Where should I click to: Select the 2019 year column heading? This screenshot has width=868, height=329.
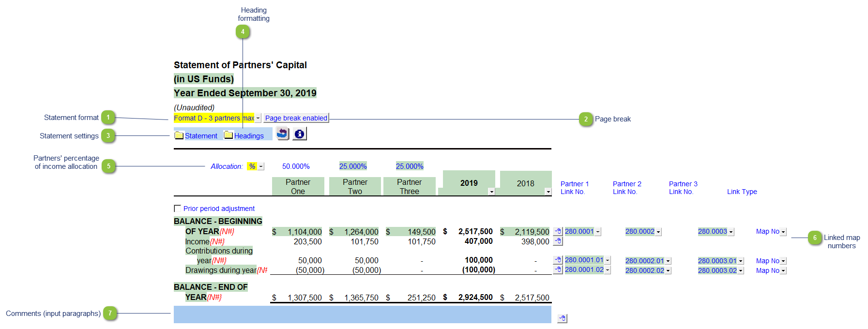tap(469, 183)
